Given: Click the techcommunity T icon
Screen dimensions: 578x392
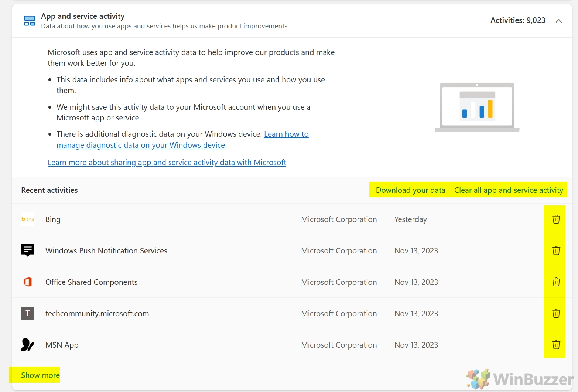Looking at the screenshot, I should coord(28,313).
